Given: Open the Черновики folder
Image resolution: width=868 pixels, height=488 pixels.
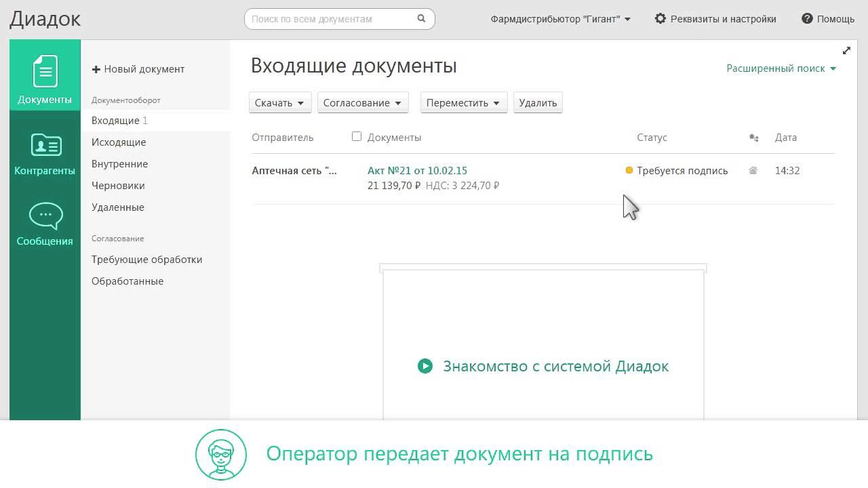Looking at the screenshot, I should point(118,186).
